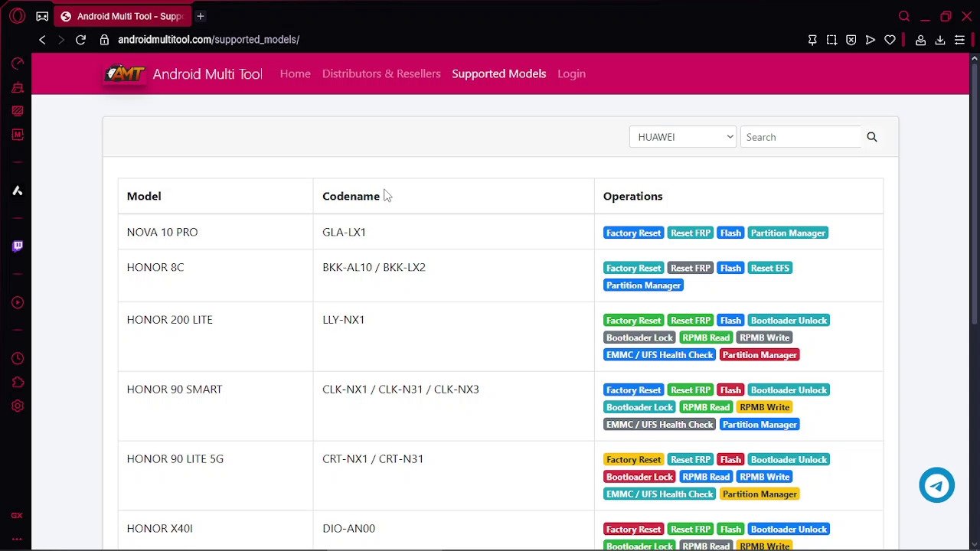Open GX Corner at sidebar bottom
The image size is (980, 551).
(x=17, y=516)
